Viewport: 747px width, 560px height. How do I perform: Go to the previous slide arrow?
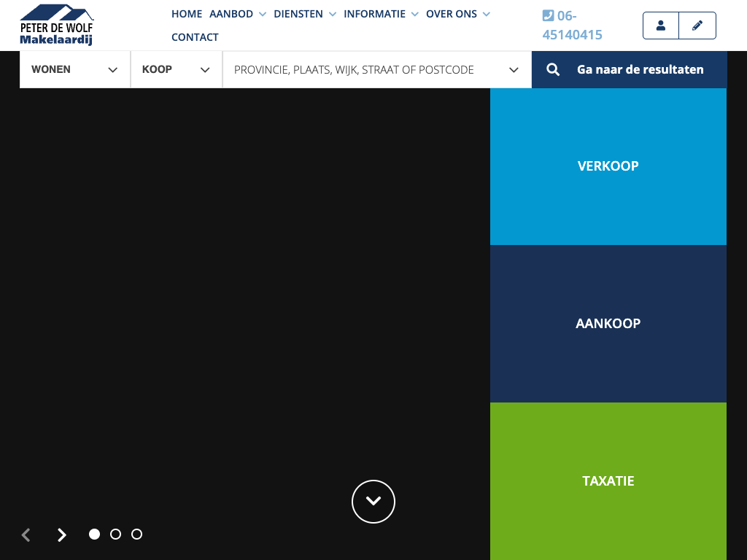(x=26, y=535)
